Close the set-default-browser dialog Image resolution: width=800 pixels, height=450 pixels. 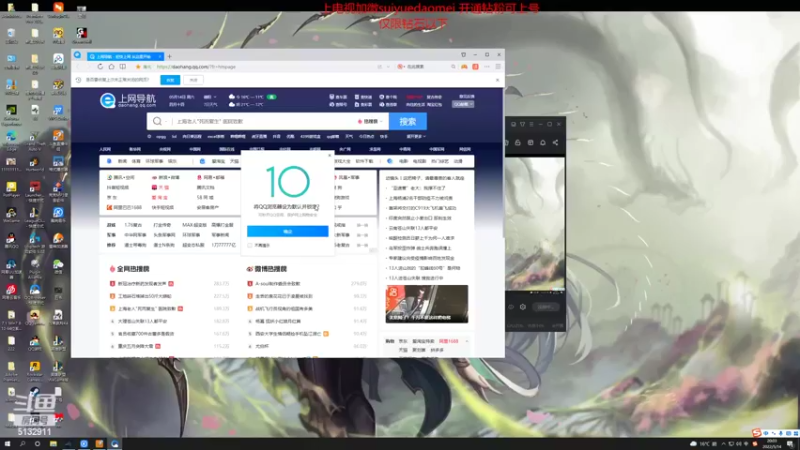(x=329, y=155)
